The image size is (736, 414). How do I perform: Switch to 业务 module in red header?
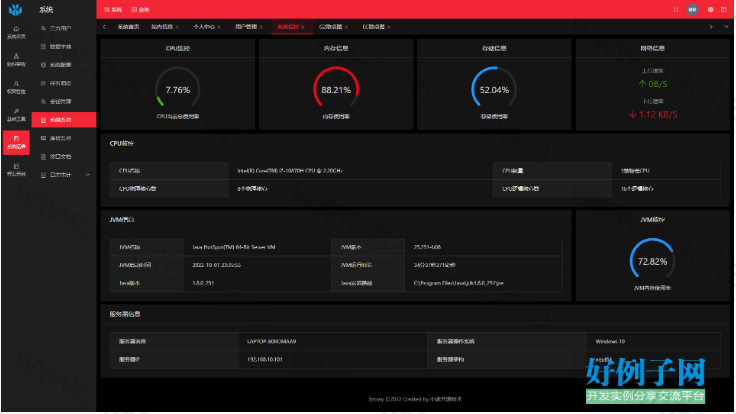[x=140, y=9]
